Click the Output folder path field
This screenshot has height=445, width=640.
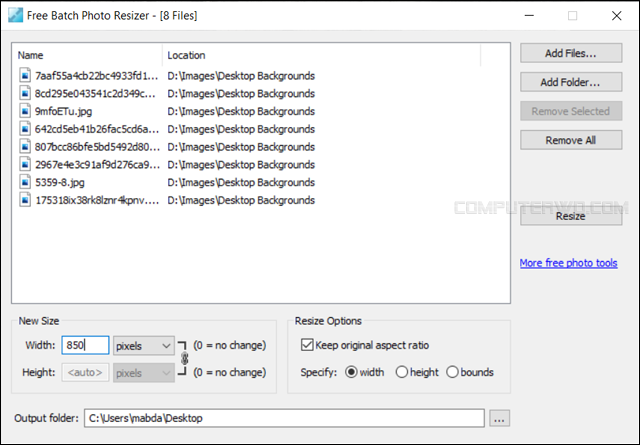(284, 418)
